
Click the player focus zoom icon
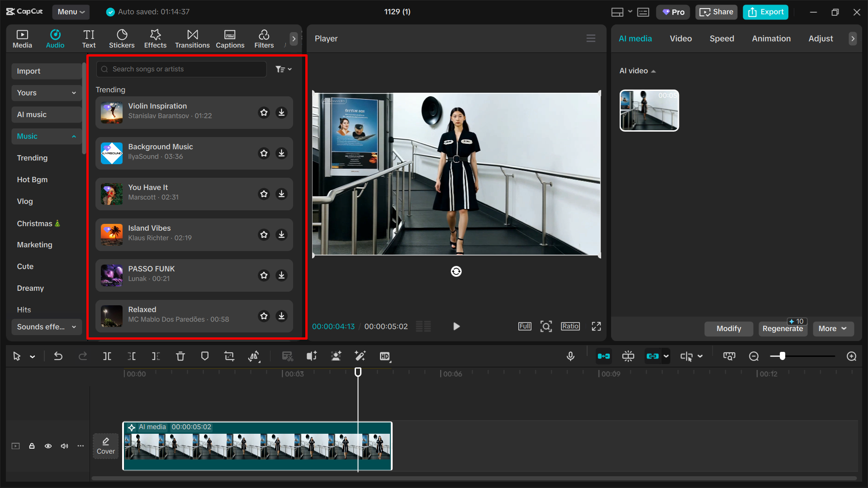546,326
